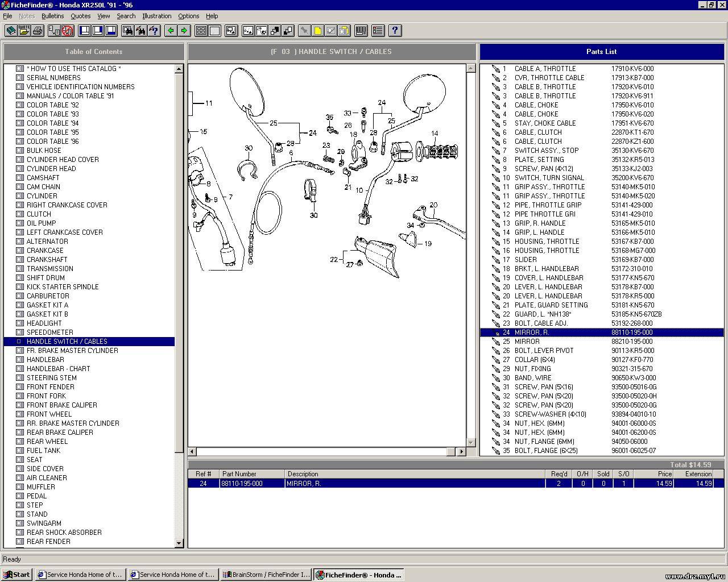Open the View menu

[x=104, y=16]
